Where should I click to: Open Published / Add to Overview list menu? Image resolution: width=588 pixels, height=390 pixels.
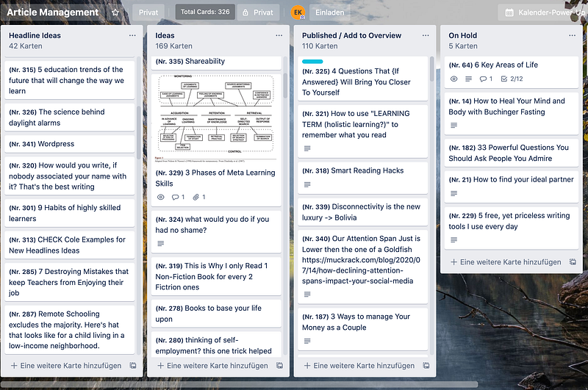tap(426, 35)
